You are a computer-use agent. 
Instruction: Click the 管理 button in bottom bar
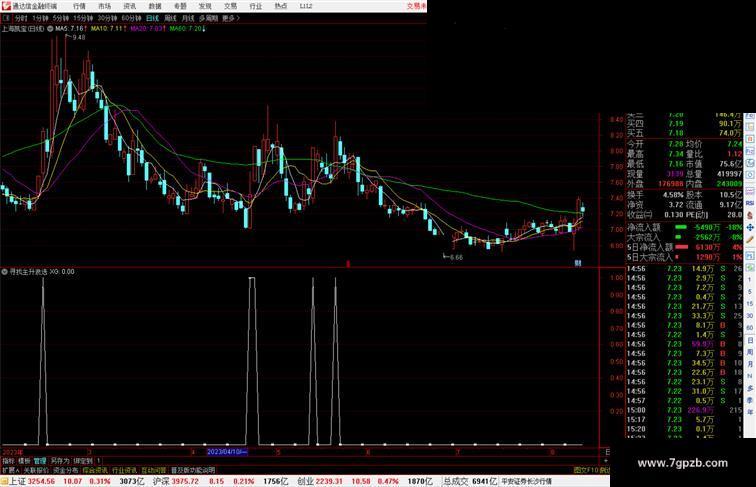(40, 461)
